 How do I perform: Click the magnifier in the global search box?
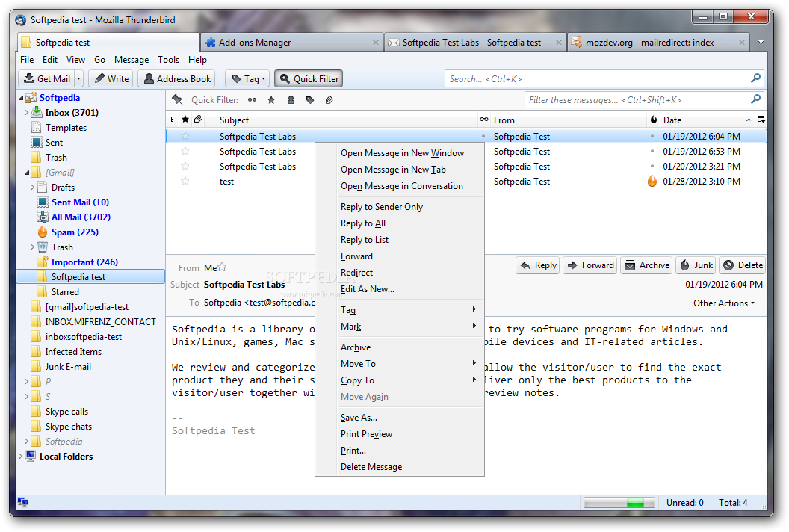(x=755, y=78)
